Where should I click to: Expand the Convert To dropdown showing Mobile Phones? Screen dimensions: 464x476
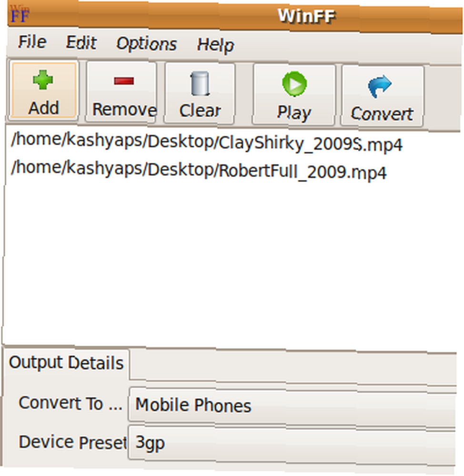pyautogui.click(x=293, y=405)
